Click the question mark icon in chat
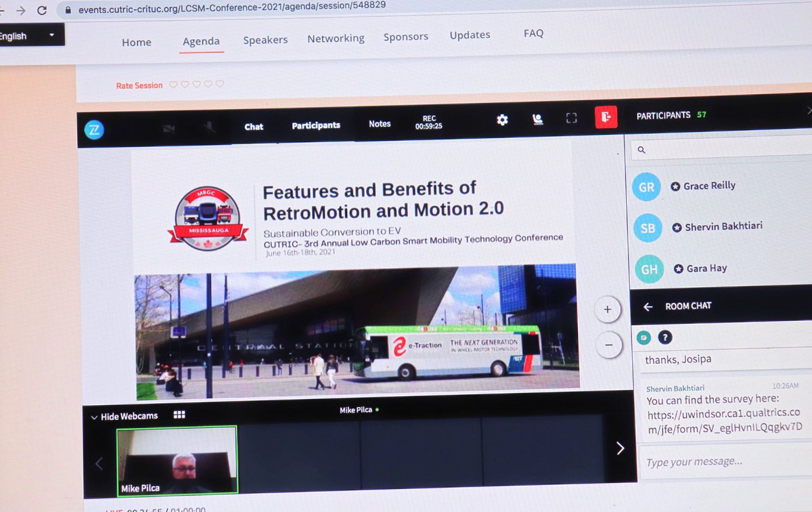 click(x=665, y=337)
